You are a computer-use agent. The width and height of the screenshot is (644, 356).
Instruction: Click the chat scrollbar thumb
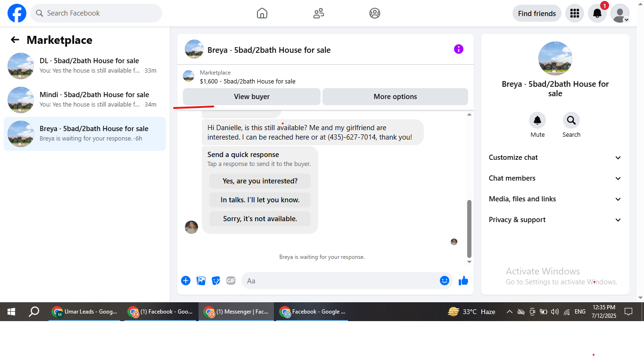469,228
